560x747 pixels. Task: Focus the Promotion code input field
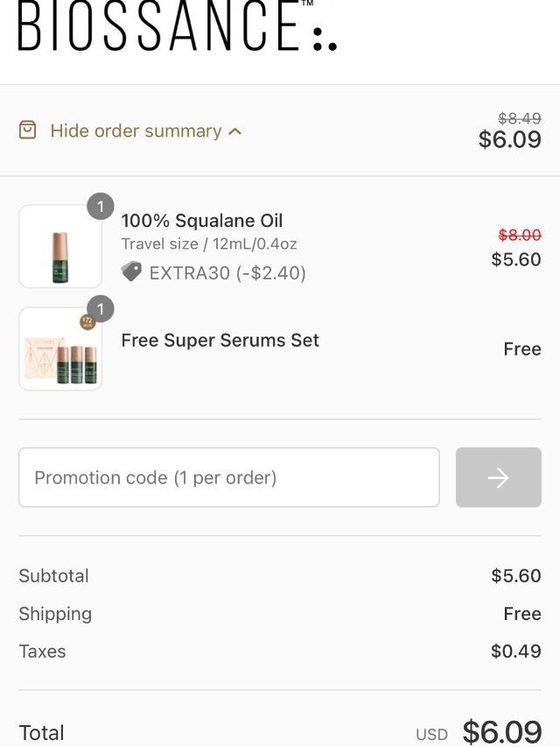point(228,477)
